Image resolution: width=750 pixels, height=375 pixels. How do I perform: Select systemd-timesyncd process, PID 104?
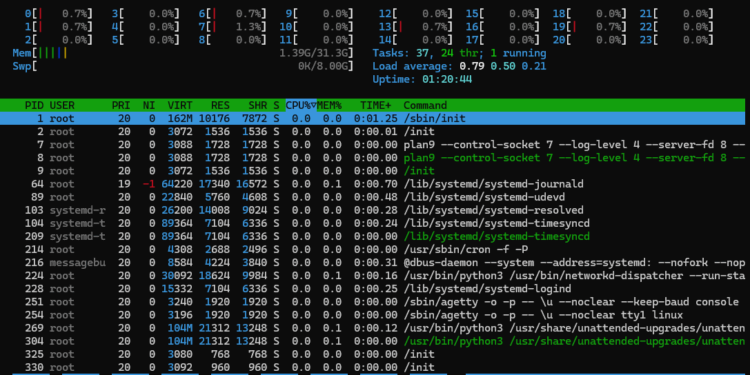[x=373, y=223]
